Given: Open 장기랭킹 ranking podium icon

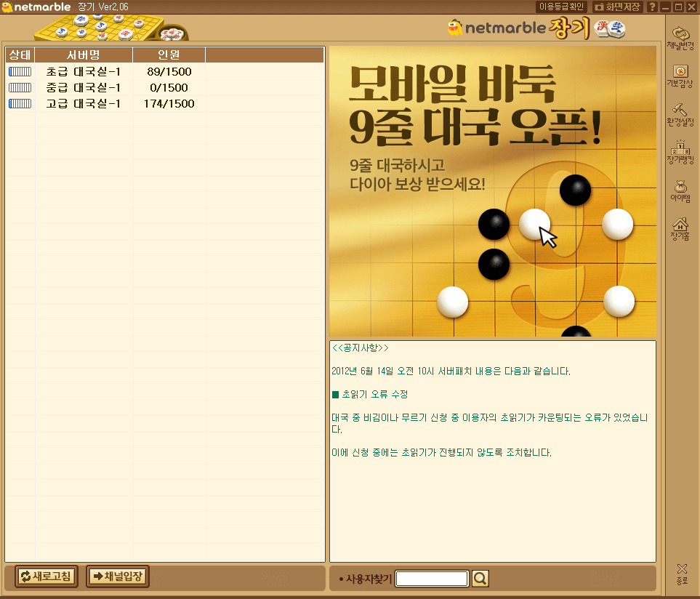Looking at the screenshot, I should 680,153.
